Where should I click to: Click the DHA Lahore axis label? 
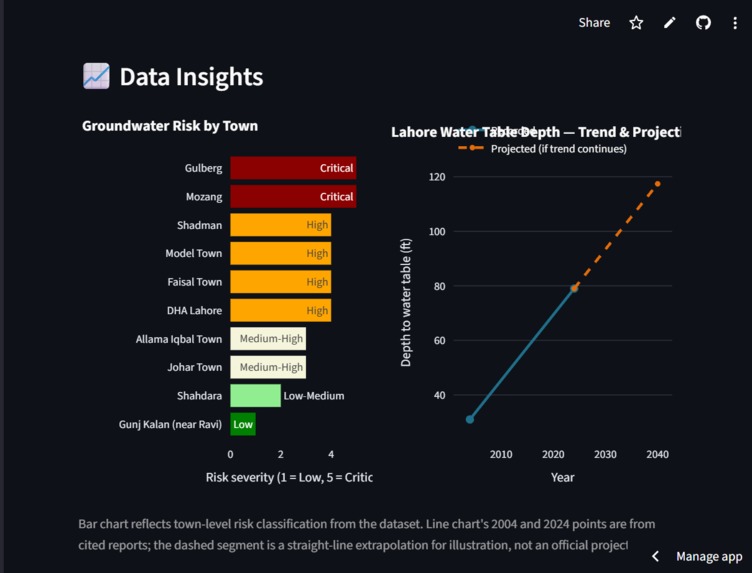coord(194,311)
